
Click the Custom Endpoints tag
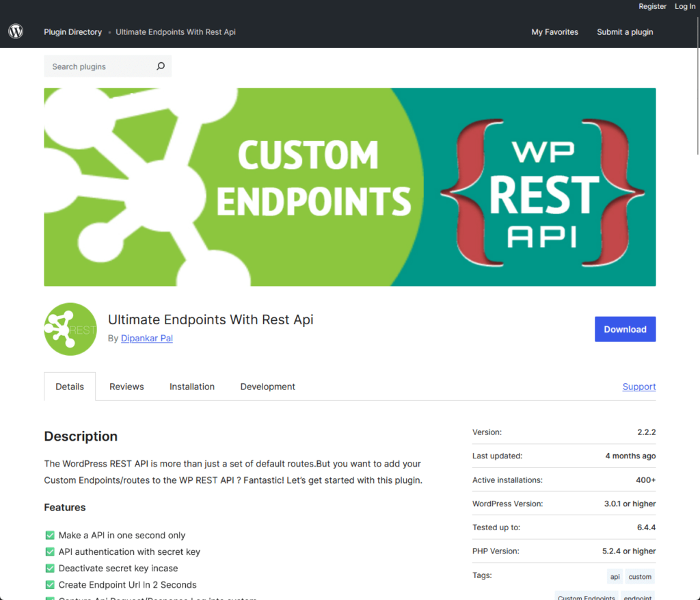click(586, 596)
